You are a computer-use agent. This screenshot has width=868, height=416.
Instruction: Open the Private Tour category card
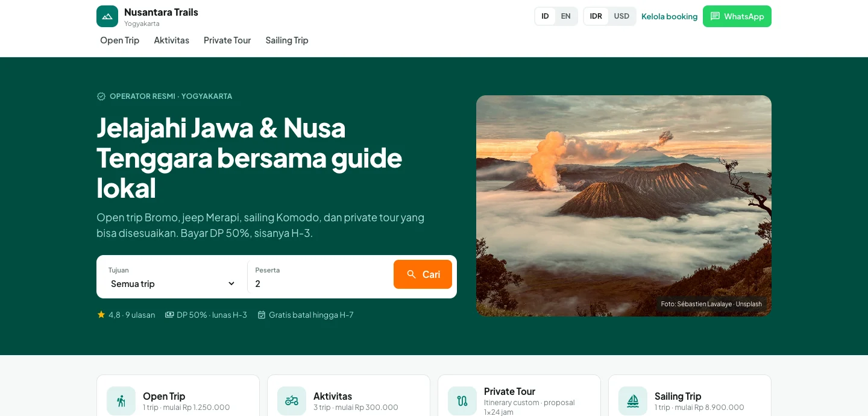click(x=519, y=396)
